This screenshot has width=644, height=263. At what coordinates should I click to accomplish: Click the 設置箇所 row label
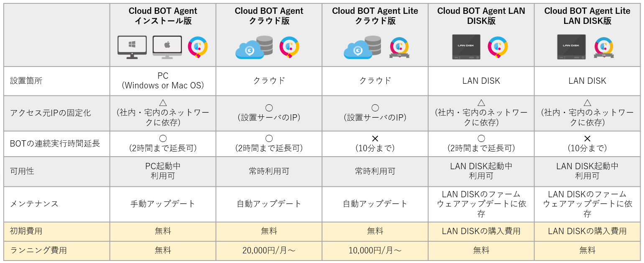26,81
